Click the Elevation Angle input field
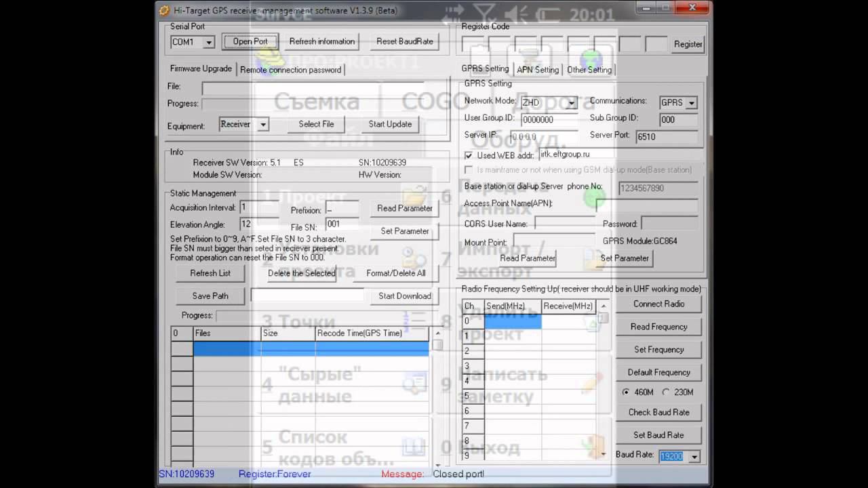The image size is (868, 488). pyautogui.click(x=260, y=224)
